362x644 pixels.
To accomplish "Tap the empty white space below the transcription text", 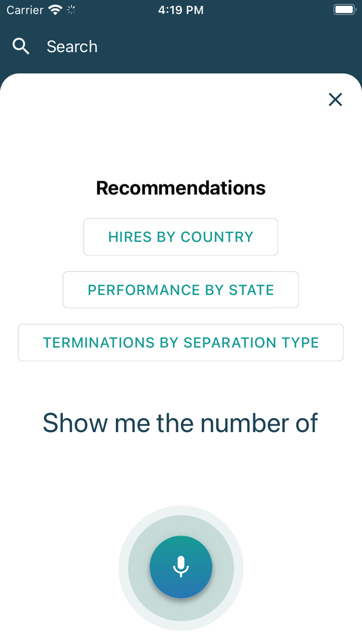I will (x=181, y=471).
